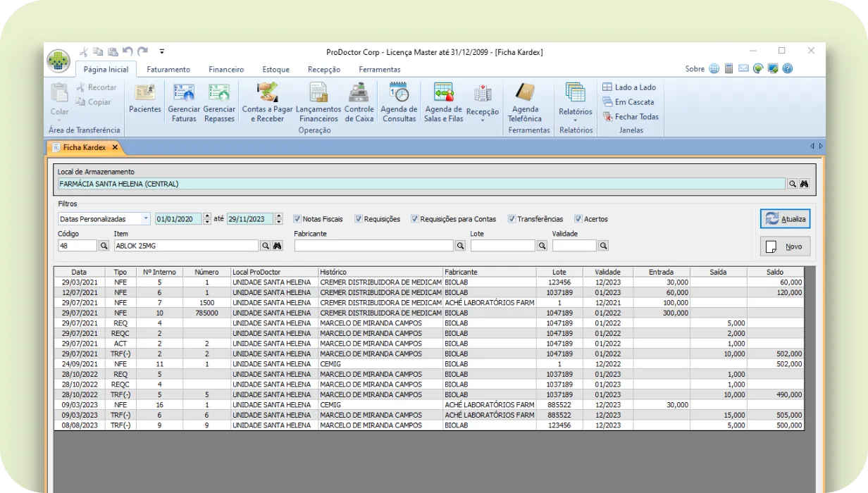Expand the Datas Personalizadas dropdown
The height and width of the screenshot is (493, 868).
[x=146, y=219]
